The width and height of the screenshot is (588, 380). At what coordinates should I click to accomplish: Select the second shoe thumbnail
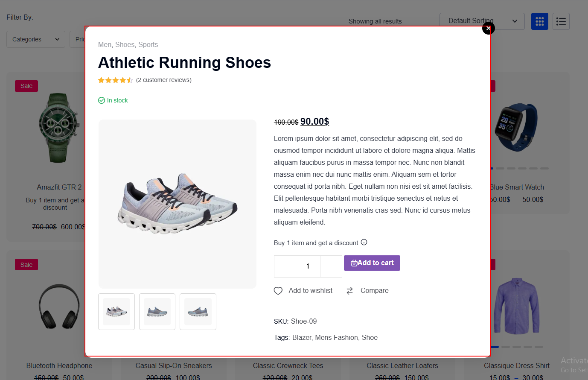coord(157,312)
